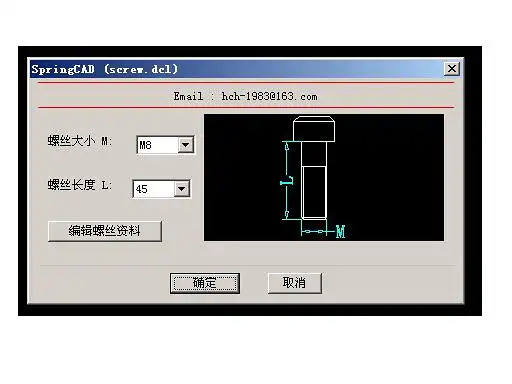Viewport: 512px width, 384px height.
Task: Click the hch-1983@163.com email address
Action: point(269,97)
